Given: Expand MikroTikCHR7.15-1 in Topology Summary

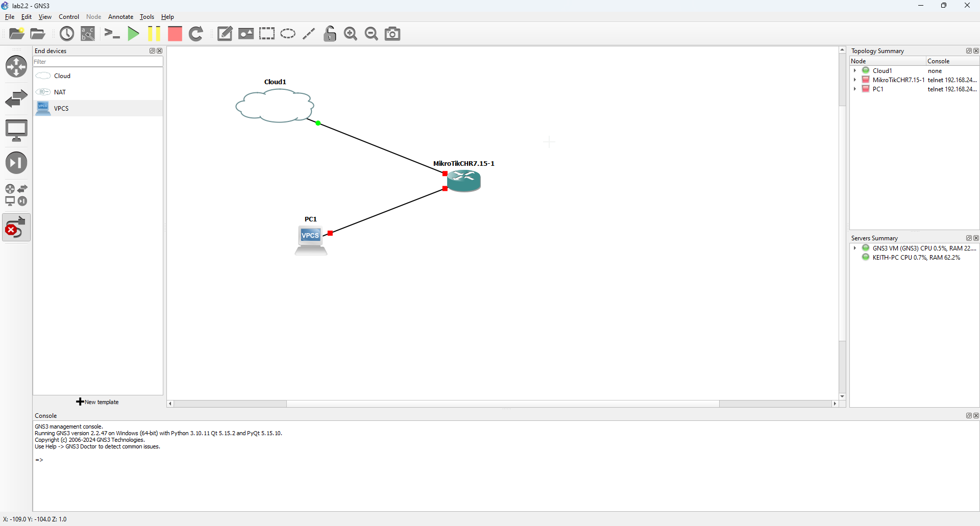Looking at the screenshot, I should (x=855, y=80).
